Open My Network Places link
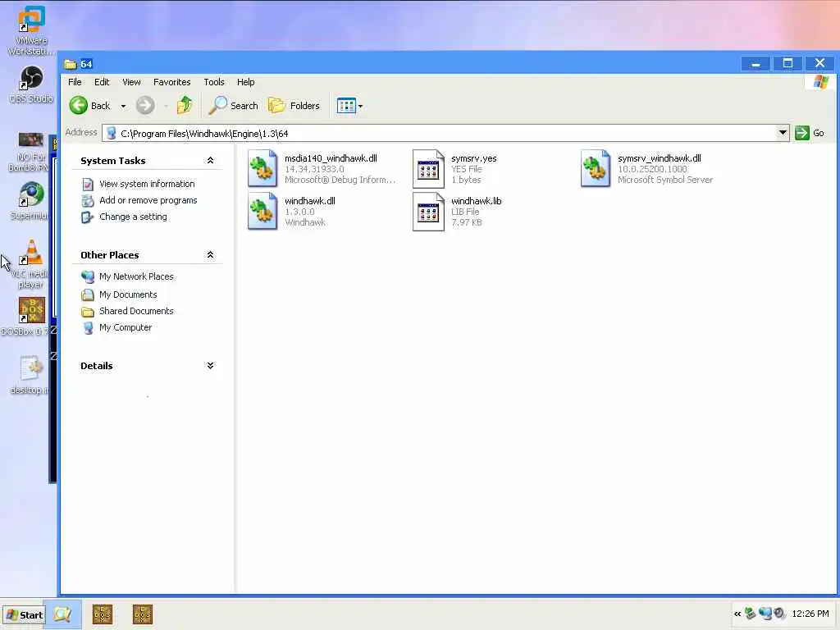The width and height of the screenshot is (840, 630). coord(136,276)
